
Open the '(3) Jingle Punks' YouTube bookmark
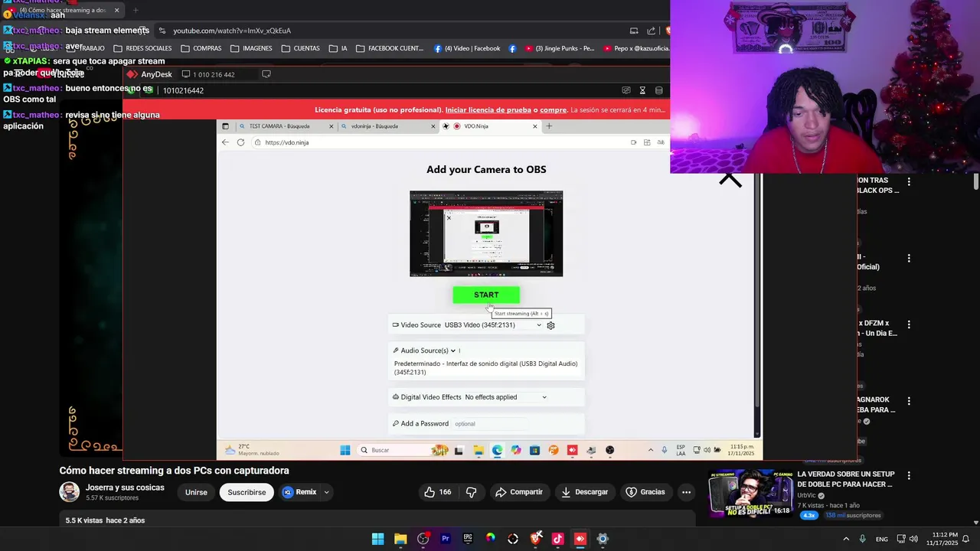coord(560,48)
